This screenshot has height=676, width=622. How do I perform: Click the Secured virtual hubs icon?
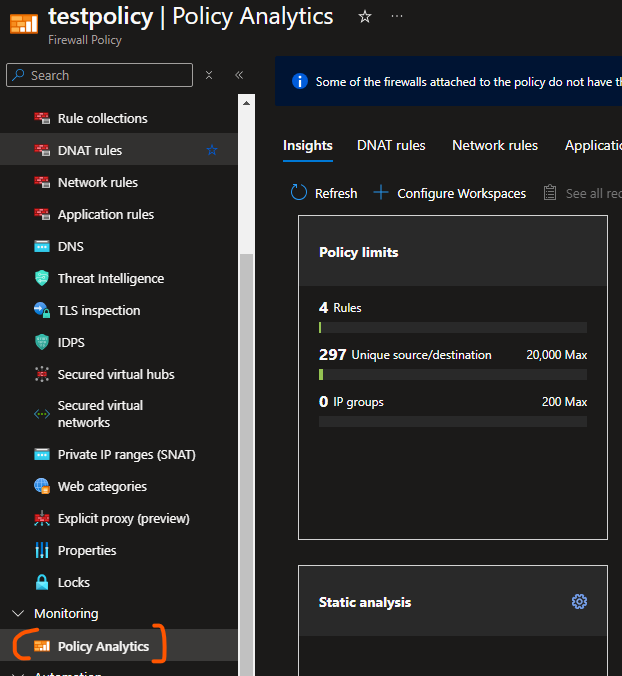point(42,374)
